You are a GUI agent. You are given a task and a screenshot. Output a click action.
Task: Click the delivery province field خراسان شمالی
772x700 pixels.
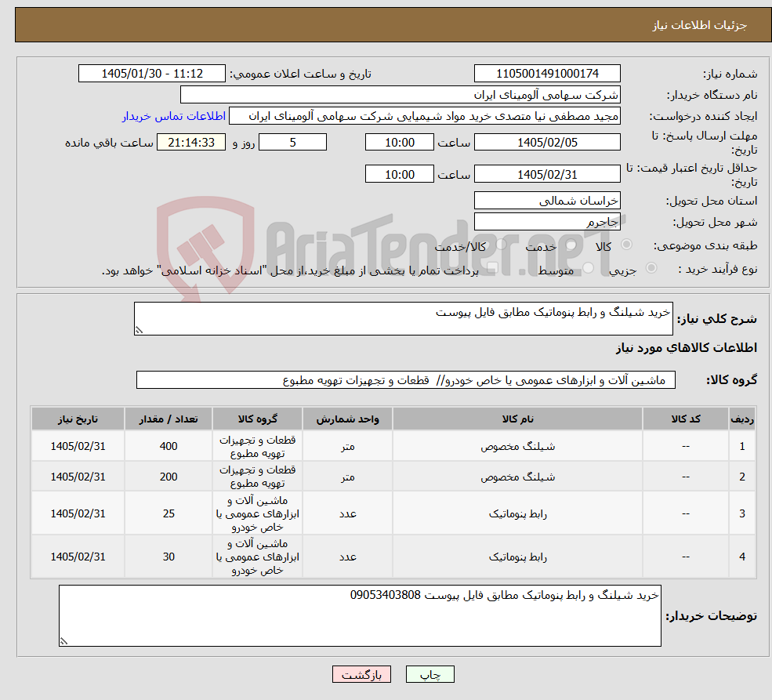point(547,201)
